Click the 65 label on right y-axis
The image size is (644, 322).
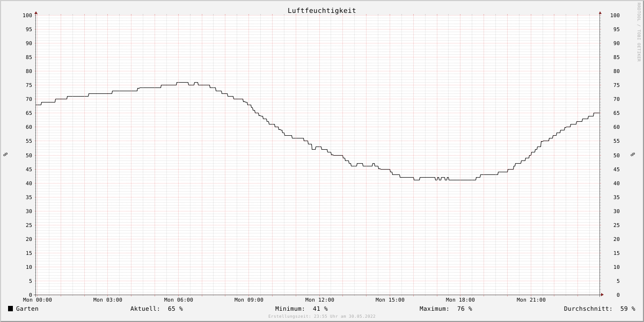(616, 113)
